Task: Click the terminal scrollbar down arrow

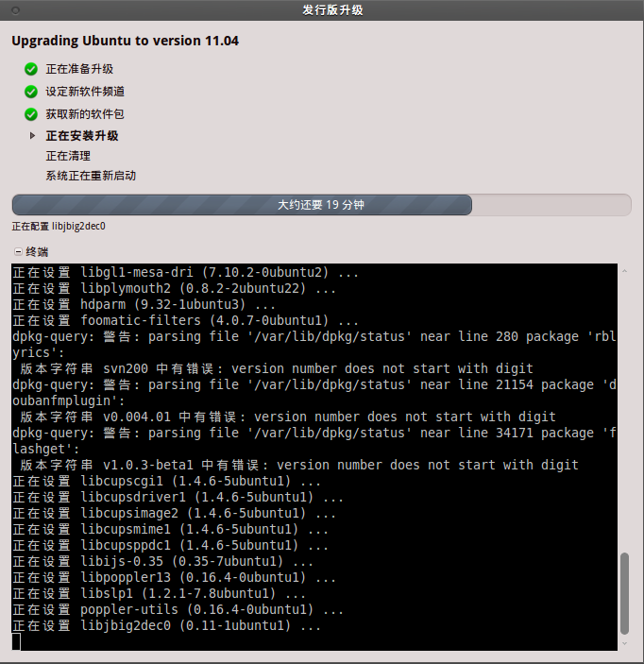Action: 624,643
